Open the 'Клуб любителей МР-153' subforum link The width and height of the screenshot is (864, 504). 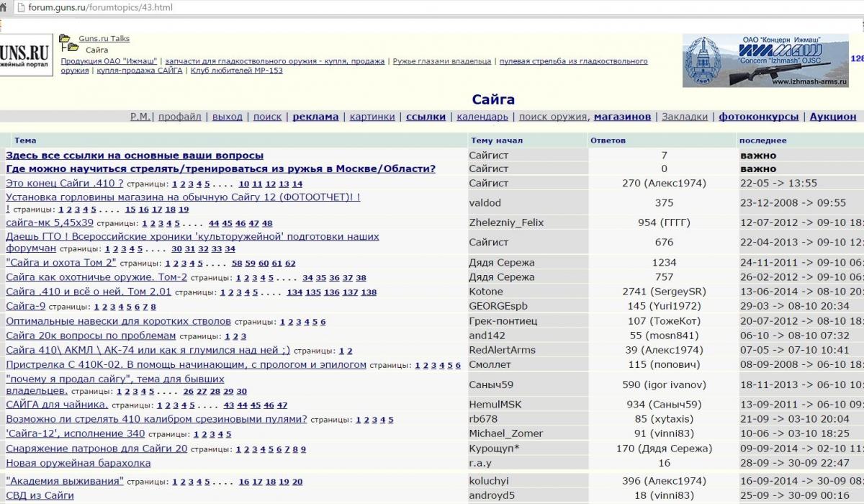[x=236, y=71]
